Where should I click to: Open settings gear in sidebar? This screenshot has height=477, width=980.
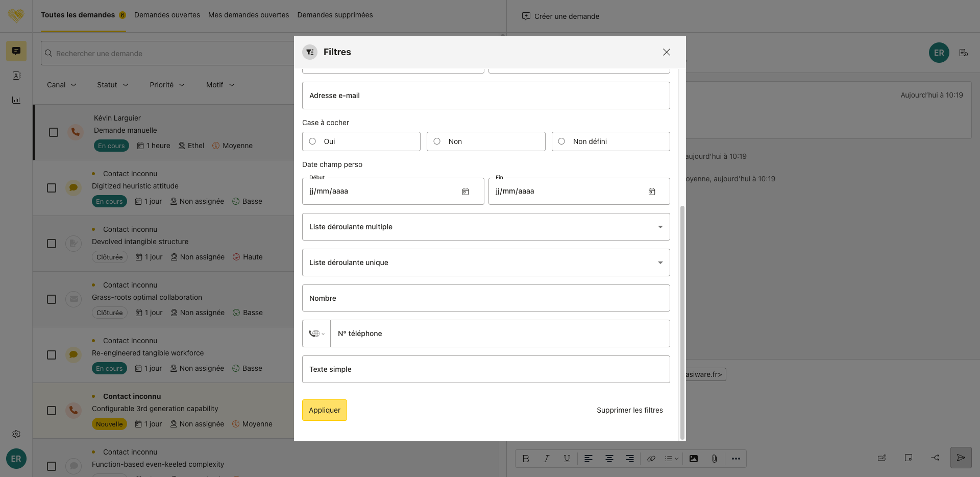point(16,434)
